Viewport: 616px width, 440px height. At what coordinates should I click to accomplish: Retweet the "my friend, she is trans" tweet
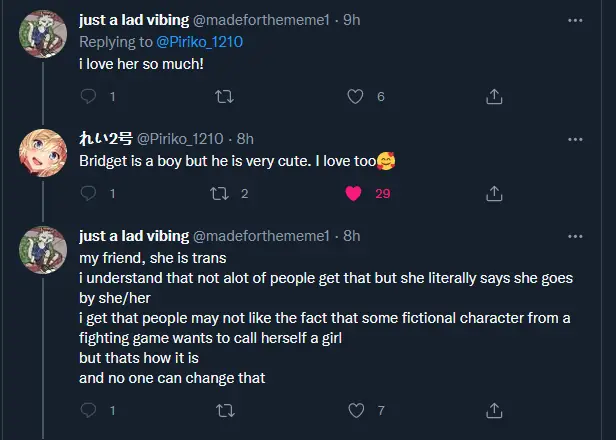coord(224,410)
